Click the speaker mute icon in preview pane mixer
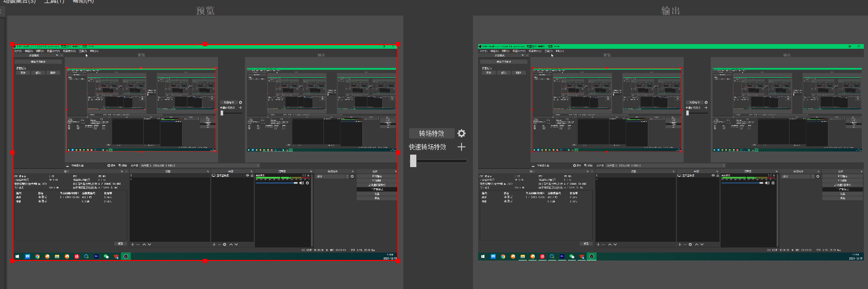 [x=302, y=183]
